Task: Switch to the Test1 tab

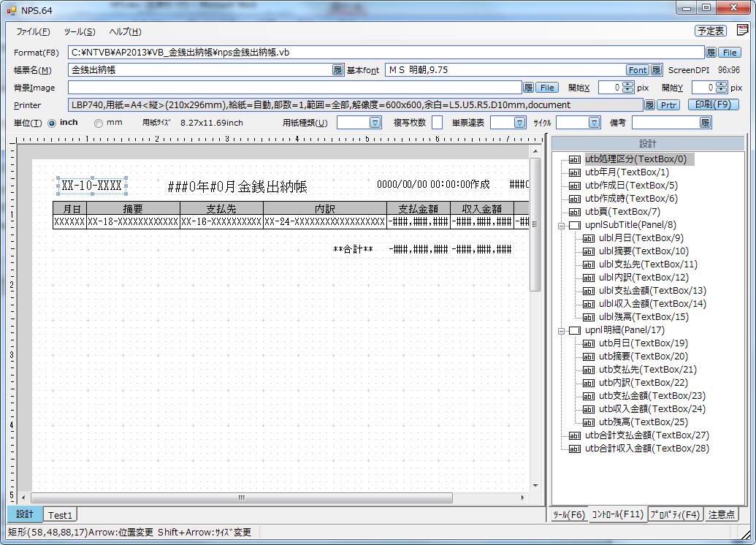Action: click(61, 515)
